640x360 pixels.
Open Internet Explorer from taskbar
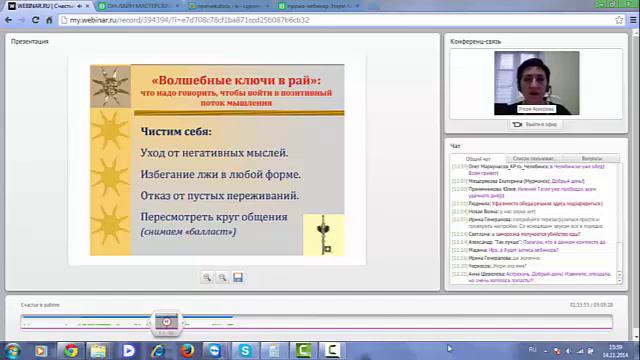click(158, 351)
